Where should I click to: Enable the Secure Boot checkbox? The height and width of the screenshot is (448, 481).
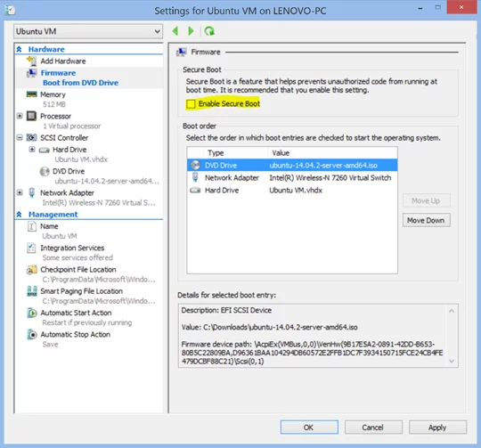pos(191,104)
